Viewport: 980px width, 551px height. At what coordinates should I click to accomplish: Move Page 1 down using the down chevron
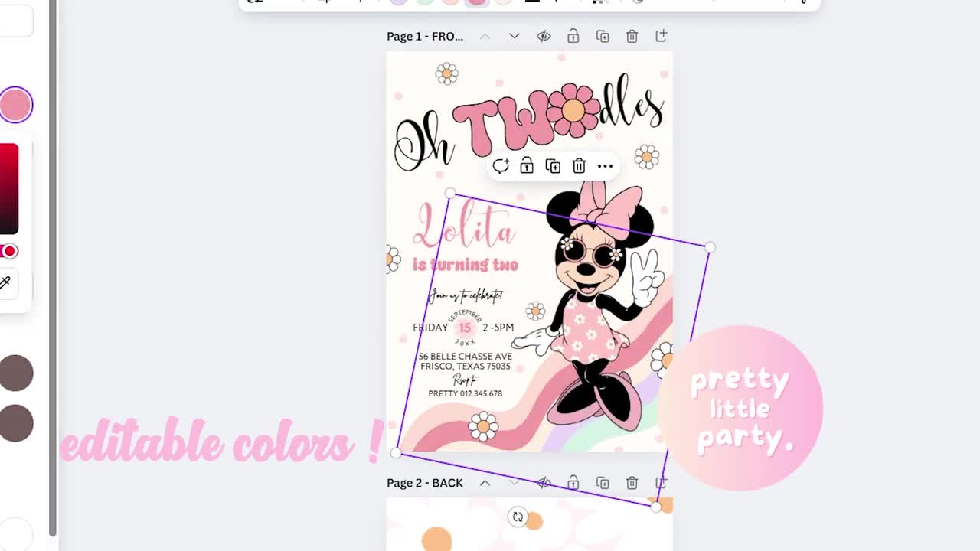point(514,35)
